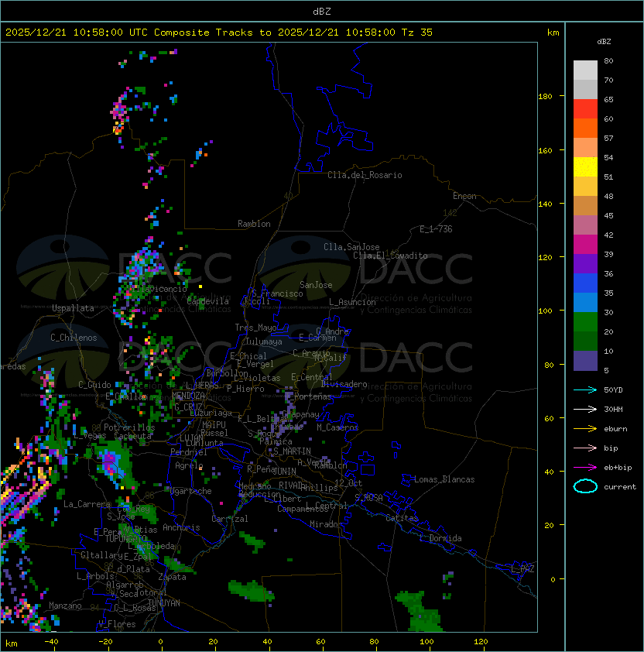Viewport: 644px width, 652px height.
Task: Click the JUNIN city label
Action: click(284, 471)
